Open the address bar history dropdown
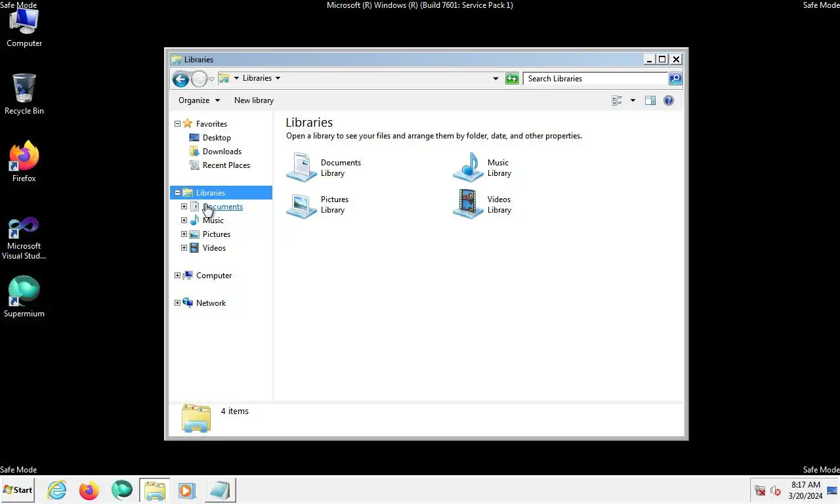This screenshot has height=504, width=840. (495, 79)
